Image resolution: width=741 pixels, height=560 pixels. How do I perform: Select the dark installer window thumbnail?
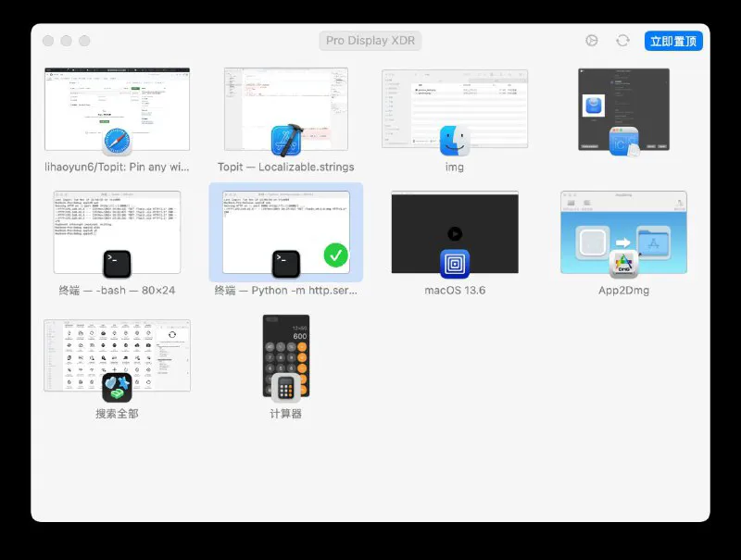click(623, 109)
